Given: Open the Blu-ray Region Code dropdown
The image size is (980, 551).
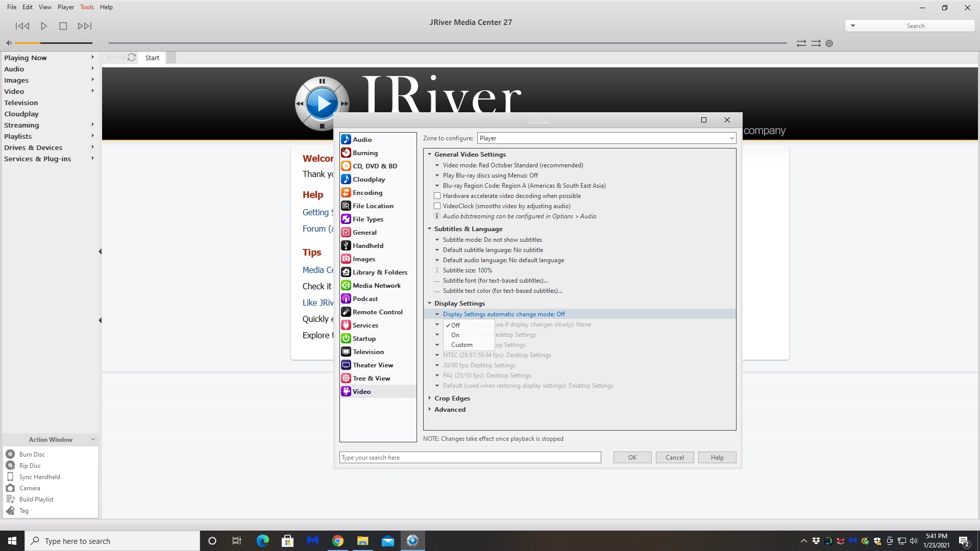Looking at the screenshot, I should click(x=524, y=186).
